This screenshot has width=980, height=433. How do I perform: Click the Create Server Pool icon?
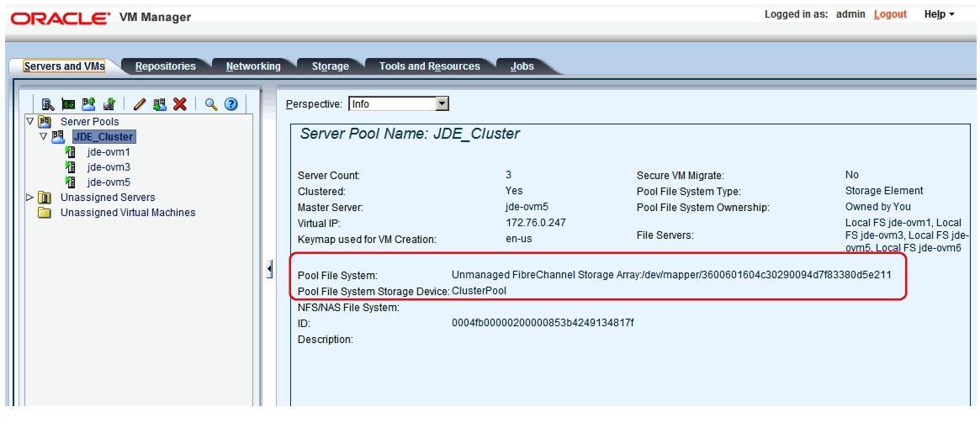[x=89, y=104]
